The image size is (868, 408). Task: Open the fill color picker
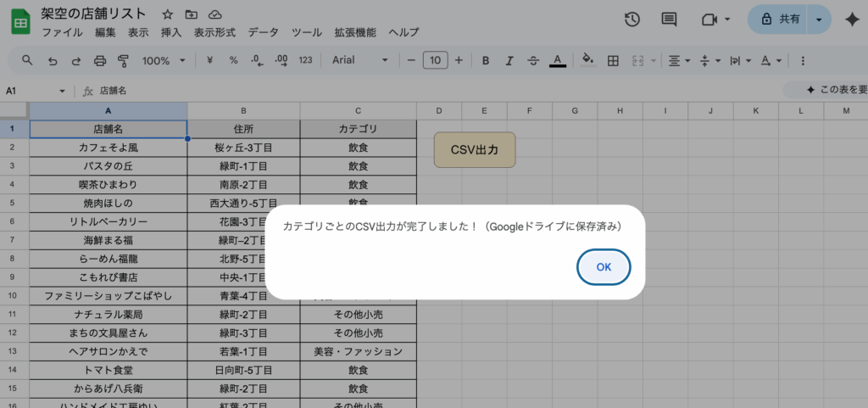(x=588, y=60)
